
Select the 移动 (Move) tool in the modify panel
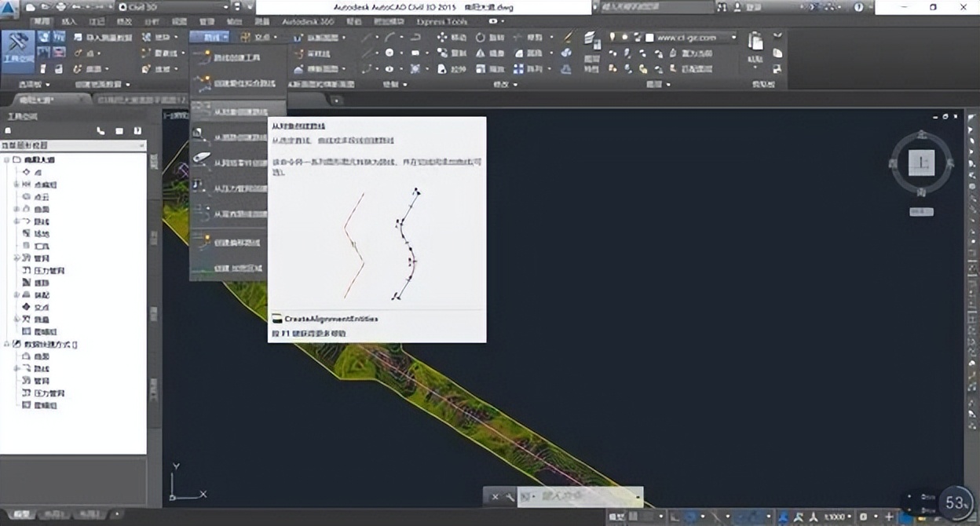coord(441,38)
